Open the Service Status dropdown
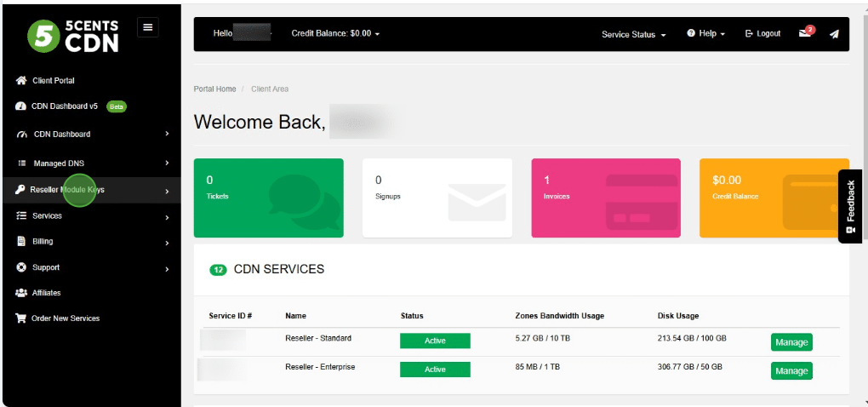Screen dimensions: 868x407 633,34
